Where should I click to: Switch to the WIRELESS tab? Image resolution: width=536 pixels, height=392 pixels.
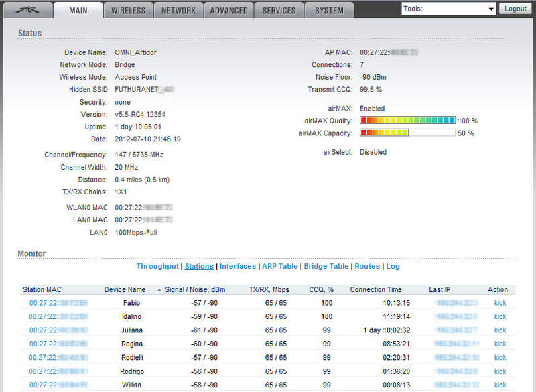[x=128, y=11]
